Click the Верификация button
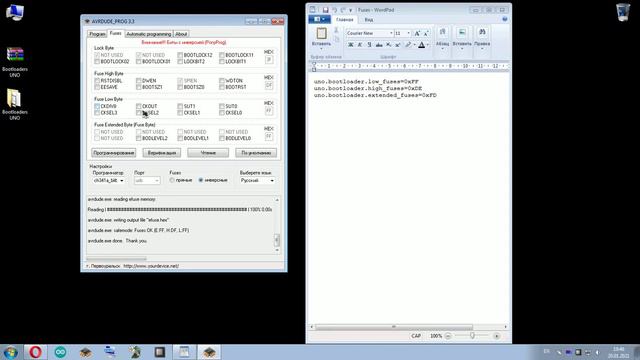The width and height of the screenshot is (640, 360). pyautogui.click(x=162, y=153)
